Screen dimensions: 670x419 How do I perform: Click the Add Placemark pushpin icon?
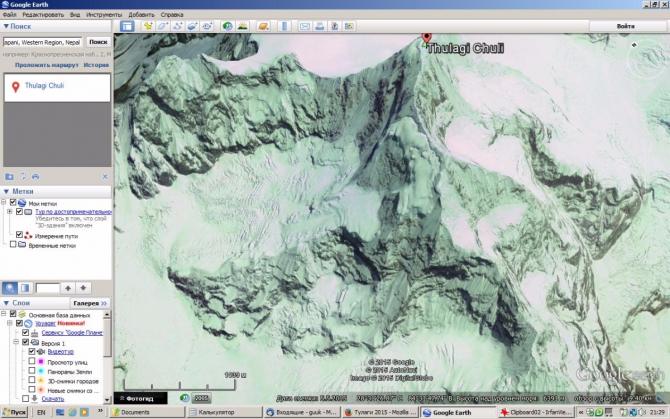click(x=147, y=26)
